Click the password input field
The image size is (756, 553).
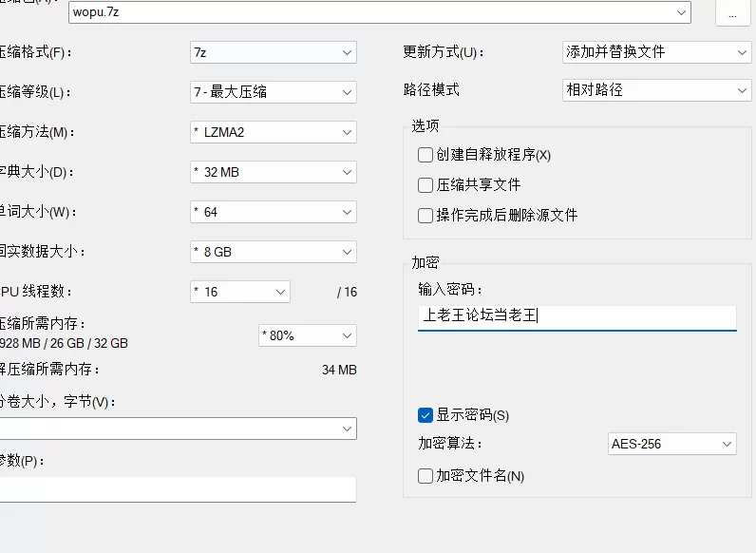(x=576, y=316)
